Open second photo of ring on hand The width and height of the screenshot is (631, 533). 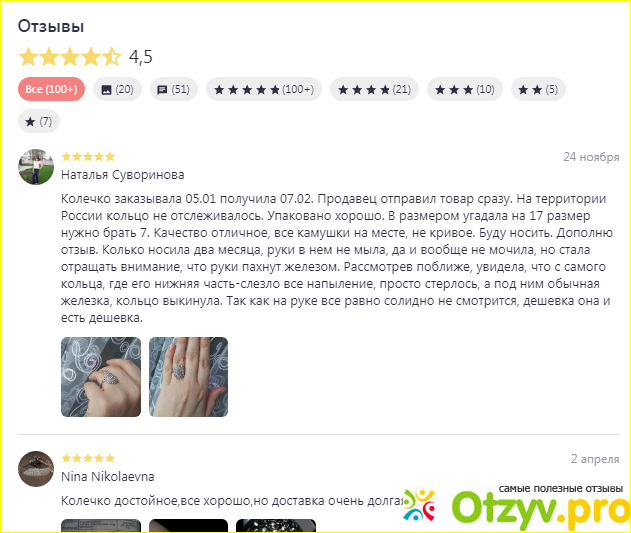188,377
